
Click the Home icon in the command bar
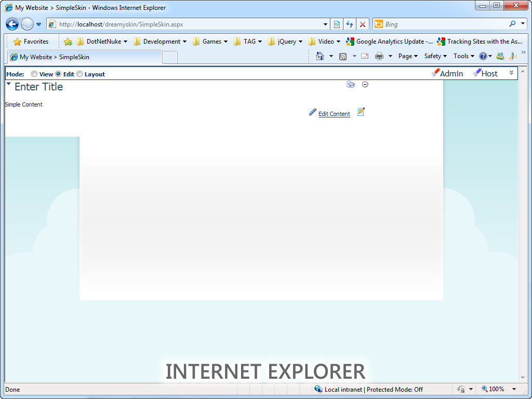[320, 56]
